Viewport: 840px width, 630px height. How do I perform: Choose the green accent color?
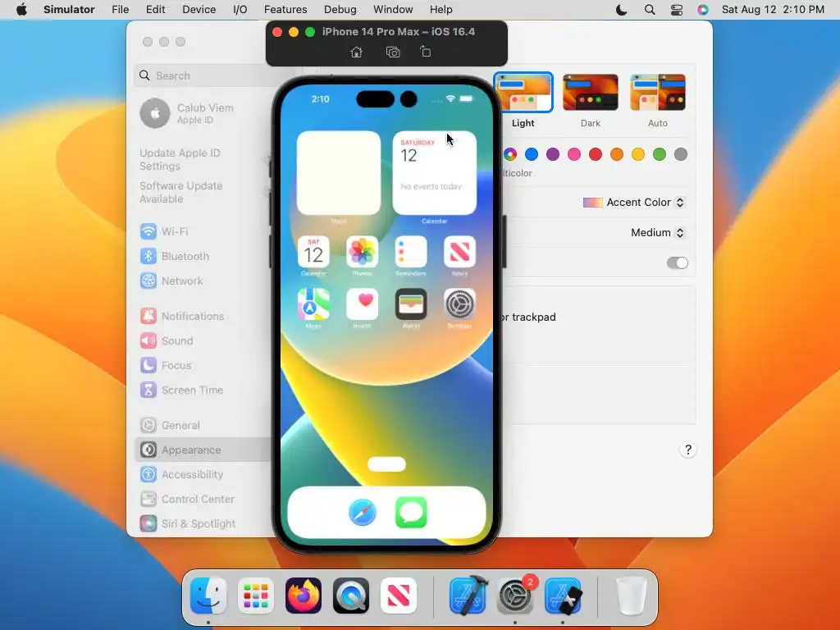660,154
